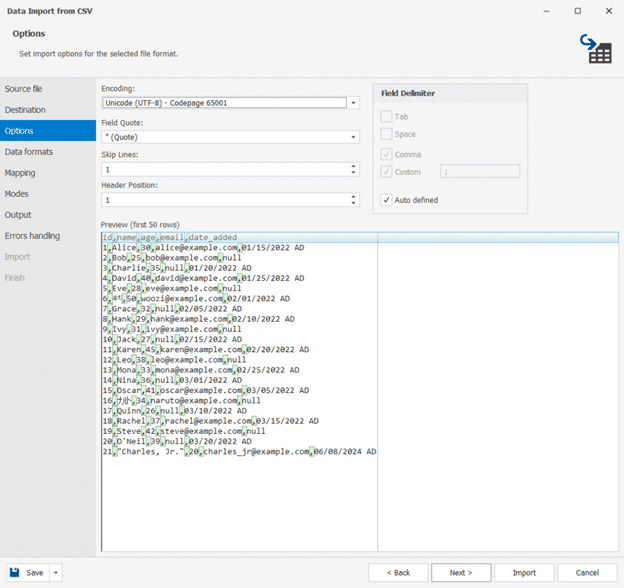
Task: Toggle the Comma delimiter checkbox
Action: [386, 155]
